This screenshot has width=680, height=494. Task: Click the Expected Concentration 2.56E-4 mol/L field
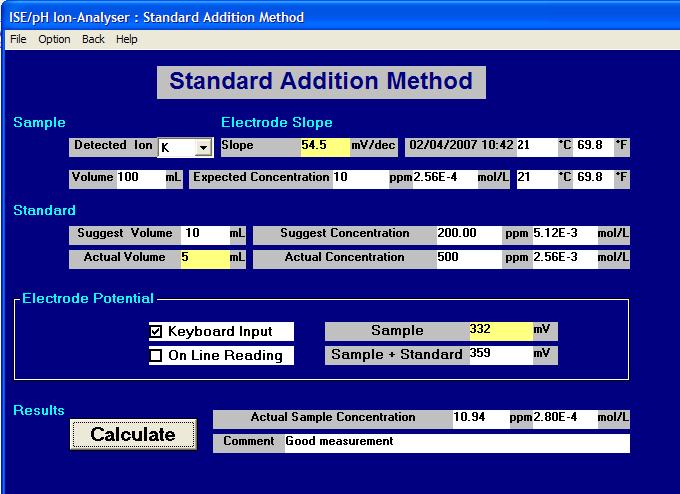(445, 179)
